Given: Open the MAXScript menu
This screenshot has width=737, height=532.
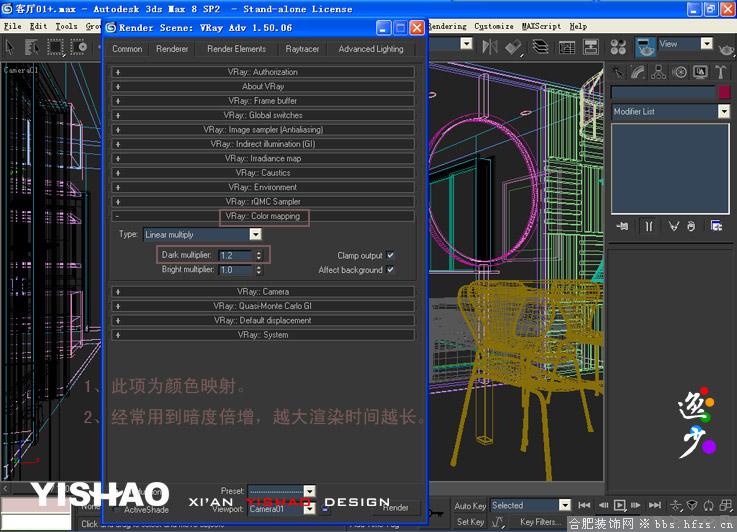Looking at the screenshot, I should point(541,26).
